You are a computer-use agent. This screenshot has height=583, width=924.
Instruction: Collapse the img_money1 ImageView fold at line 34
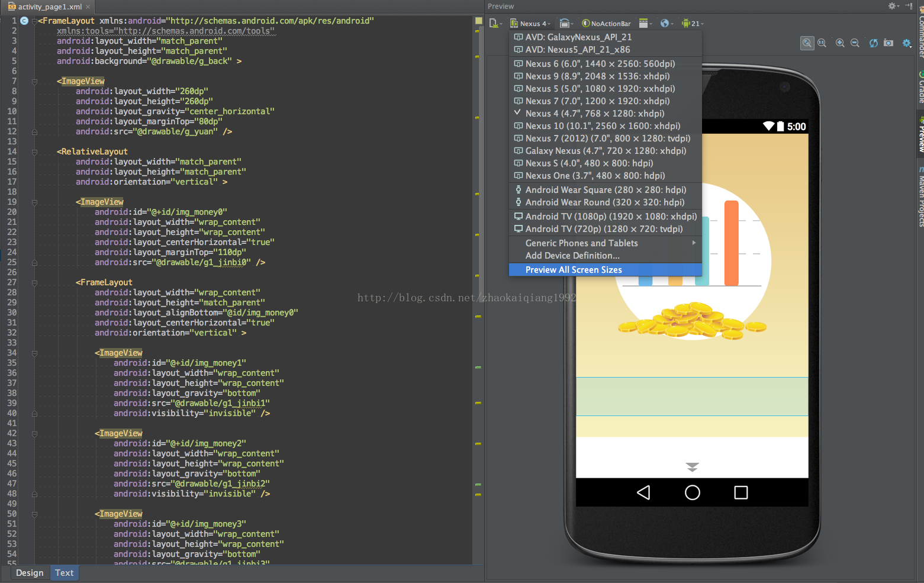34,353
